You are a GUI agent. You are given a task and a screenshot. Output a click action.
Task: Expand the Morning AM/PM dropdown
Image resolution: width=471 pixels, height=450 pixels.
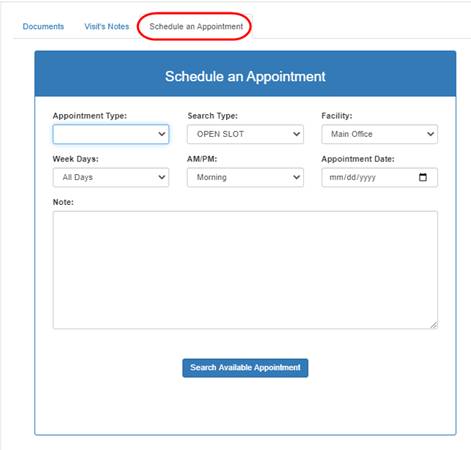pyautogui.click(x=245, y=177)
